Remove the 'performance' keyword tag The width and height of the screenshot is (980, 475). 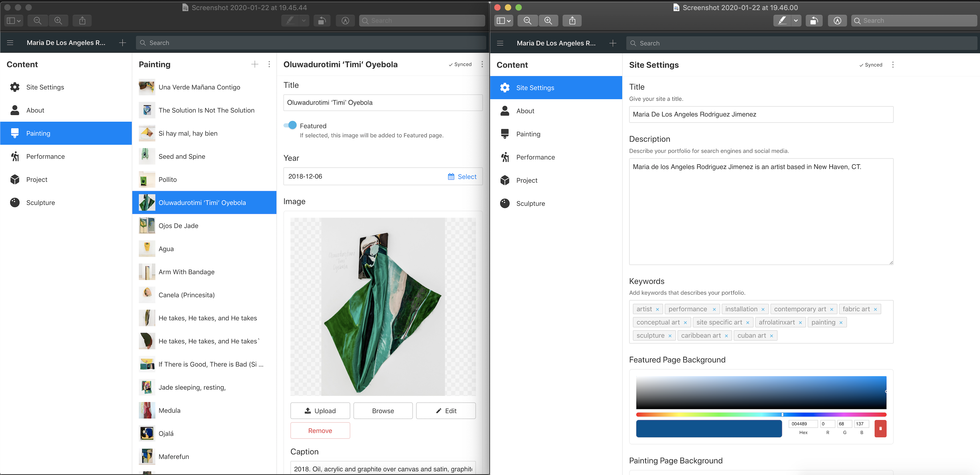pyautogui.click(x=714, y=309)
